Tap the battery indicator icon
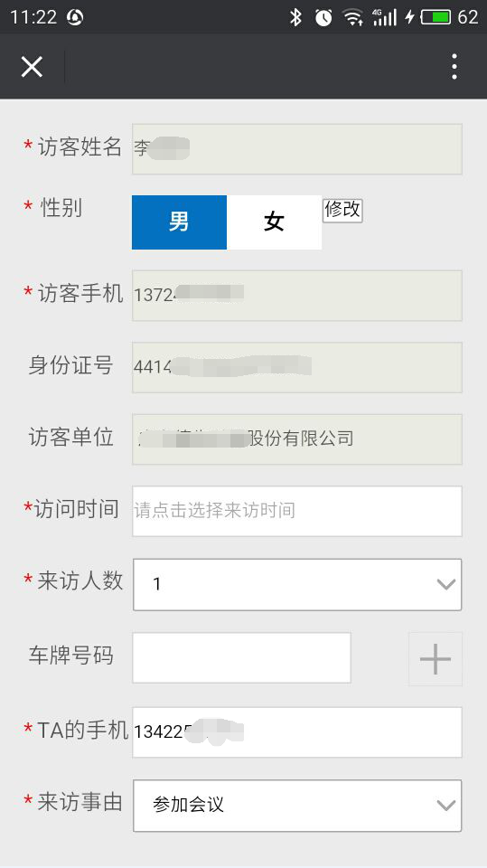The width and height of the screenshot is (487, 868). click(435, 17)
